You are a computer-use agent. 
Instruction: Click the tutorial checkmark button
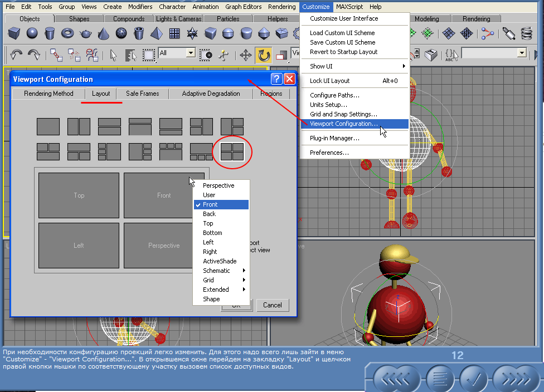(474, 379)
